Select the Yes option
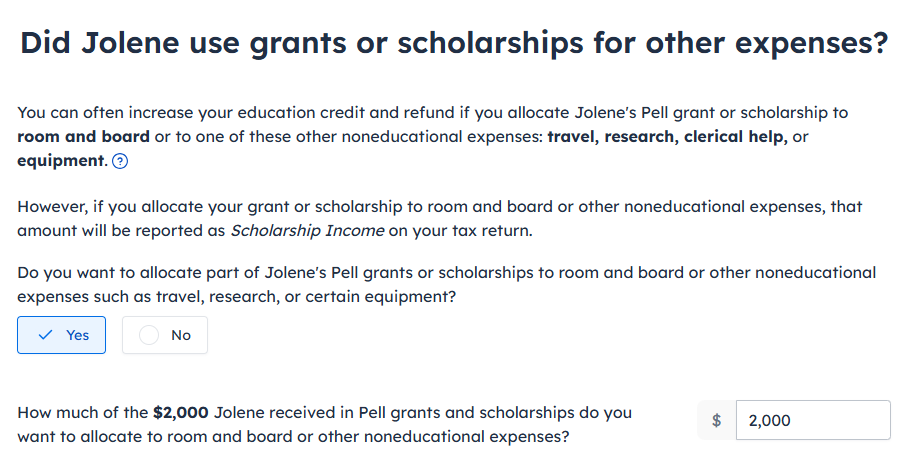Viewport: 909px width, 475px height. (x=61, y=335)
